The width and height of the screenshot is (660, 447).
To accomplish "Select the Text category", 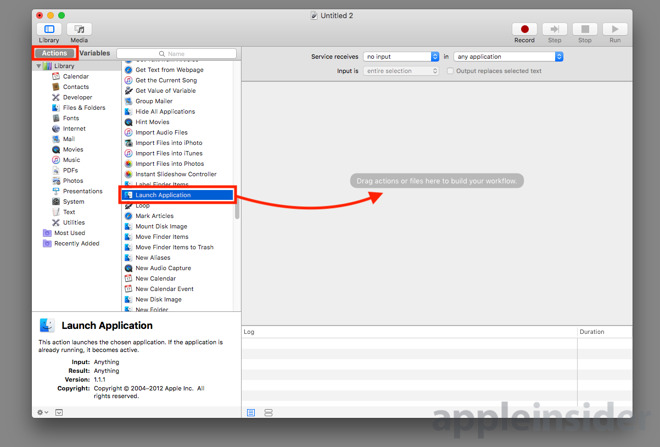I will pyautogui.click(x=69, y=212).
